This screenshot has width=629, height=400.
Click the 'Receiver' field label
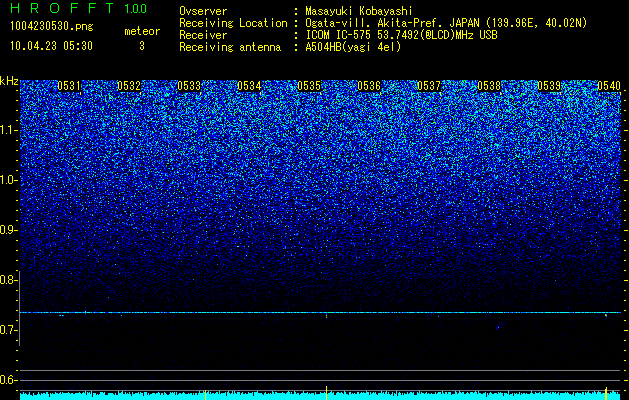pyautogui.click(x=203, y=35)
